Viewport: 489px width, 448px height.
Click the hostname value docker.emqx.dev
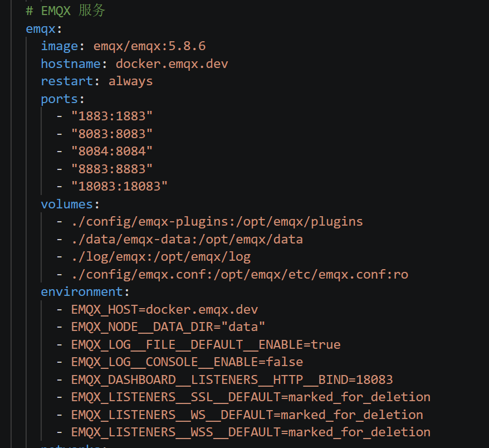172,64
